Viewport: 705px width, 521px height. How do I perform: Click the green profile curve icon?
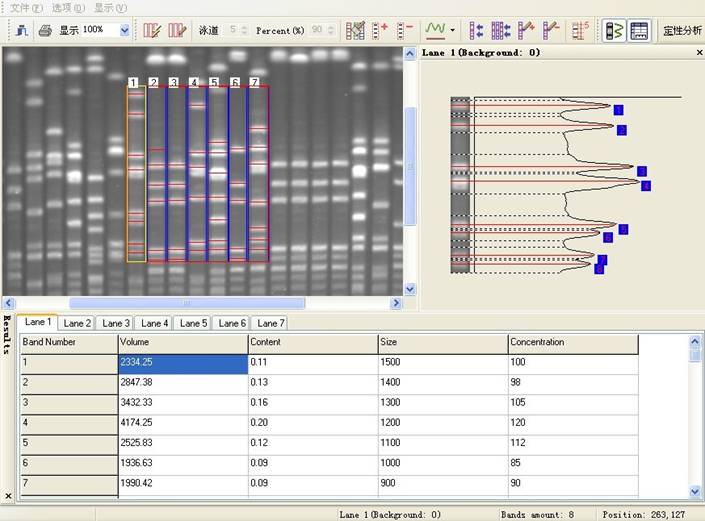pos(435,30)
